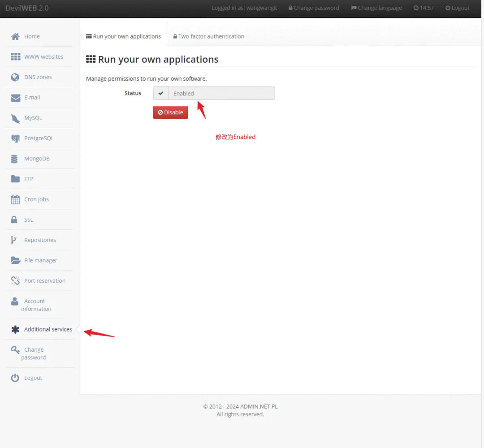Click the E-mail envelope icon
Screen dimensions: 484x448
pyautogui.click(x=15, y=98)
